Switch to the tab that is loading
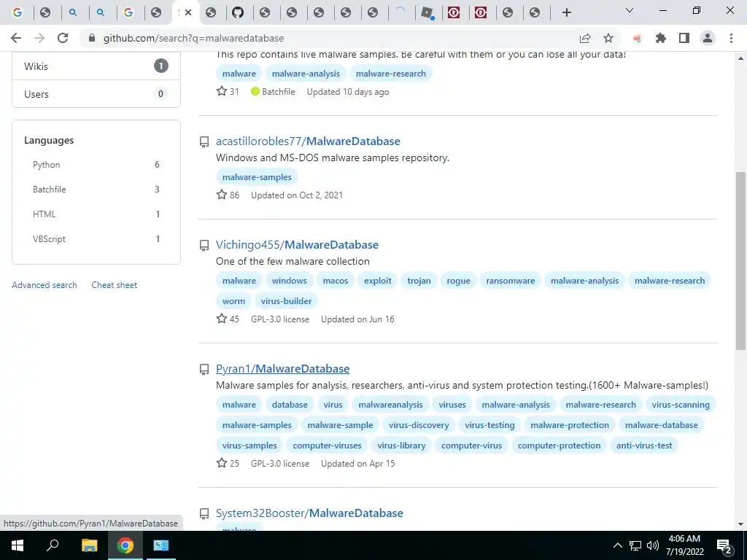747x560 pixels. [x=400, y=12]
